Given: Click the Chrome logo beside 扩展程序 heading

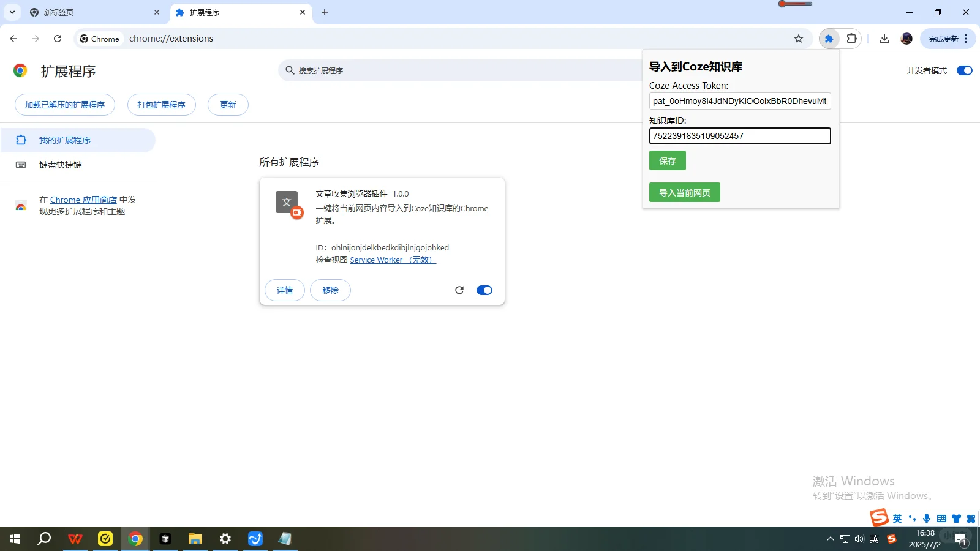Looking at the screenshot, I should pyautogui.click(x=20, y=71).
